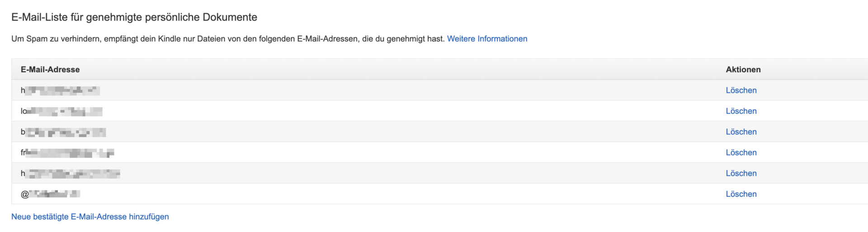Click the 'E-Mail-Liste für genehmigte persönliche Dokumente' heading
The width and height of the screenshot is (868, 232).
(134, 17)
